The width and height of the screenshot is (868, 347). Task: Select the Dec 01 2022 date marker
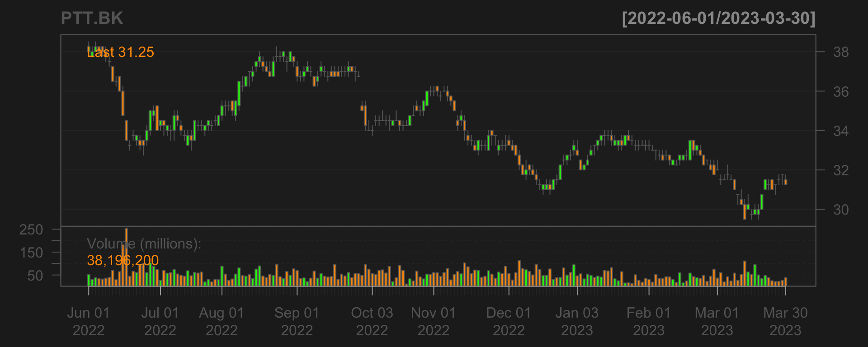pos(509,321)
